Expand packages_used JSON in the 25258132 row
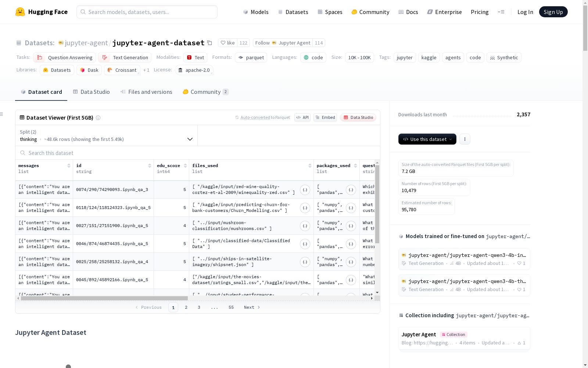 point(351,262)
